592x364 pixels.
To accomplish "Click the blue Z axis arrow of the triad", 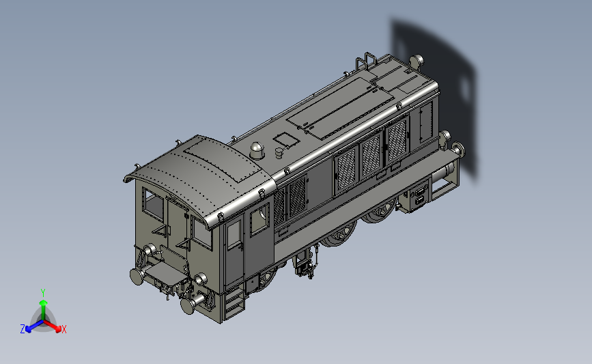I will pyautogui.click(x=34, y=326).
